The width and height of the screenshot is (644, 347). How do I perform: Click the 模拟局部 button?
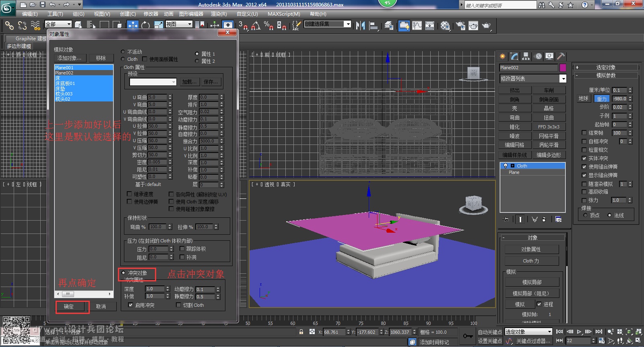[532, 282]
